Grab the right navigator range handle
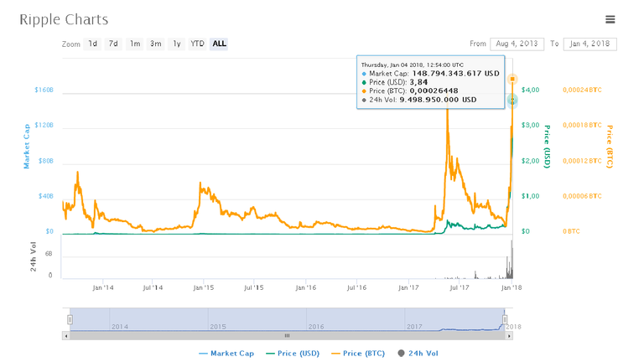644x362 pixels. pyautogui.click(x=505, y=319)
